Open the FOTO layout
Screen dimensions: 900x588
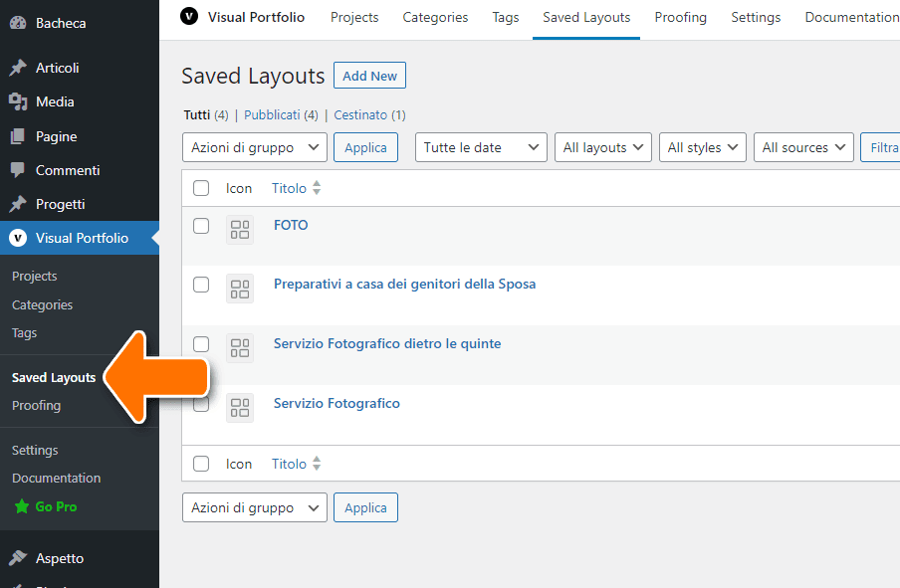pyautogui.click(x=291, y=225)
